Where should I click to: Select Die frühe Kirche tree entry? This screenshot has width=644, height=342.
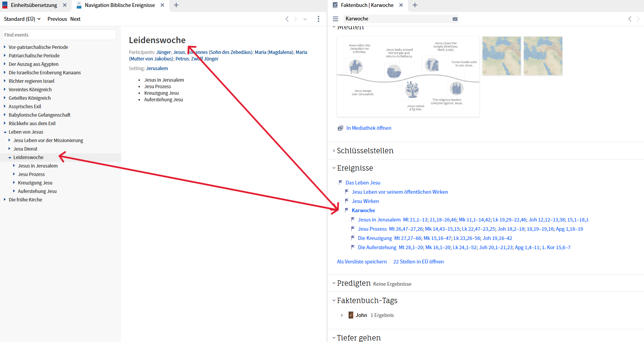point(25,199)
